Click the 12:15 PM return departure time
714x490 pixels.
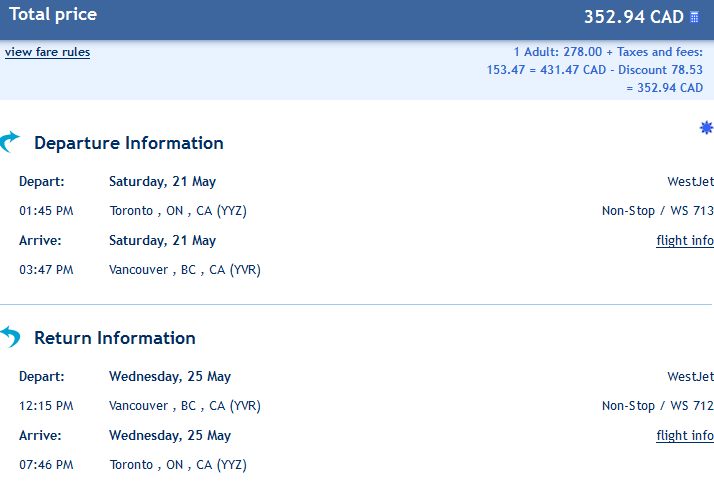(x=46, y=406)
